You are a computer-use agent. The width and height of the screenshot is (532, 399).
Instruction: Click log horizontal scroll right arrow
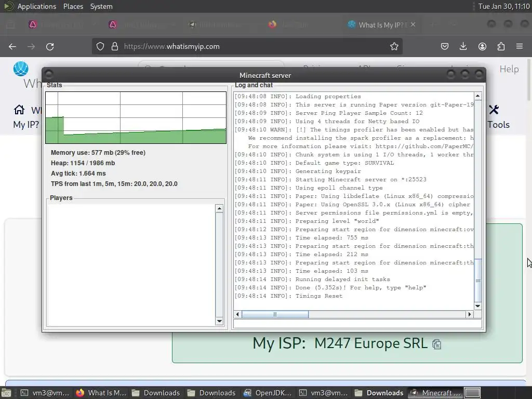pyautogui.click(x=470, y=314)
